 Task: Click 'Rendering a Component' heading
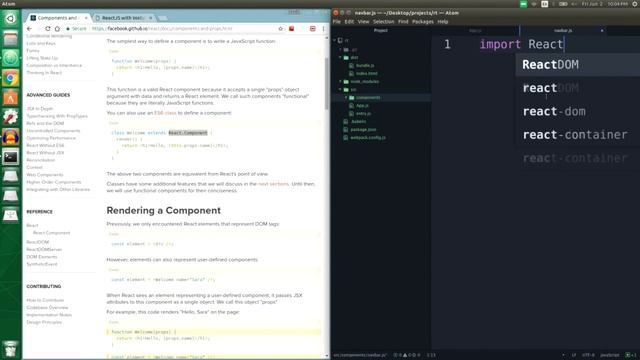[x=163, y=211]
